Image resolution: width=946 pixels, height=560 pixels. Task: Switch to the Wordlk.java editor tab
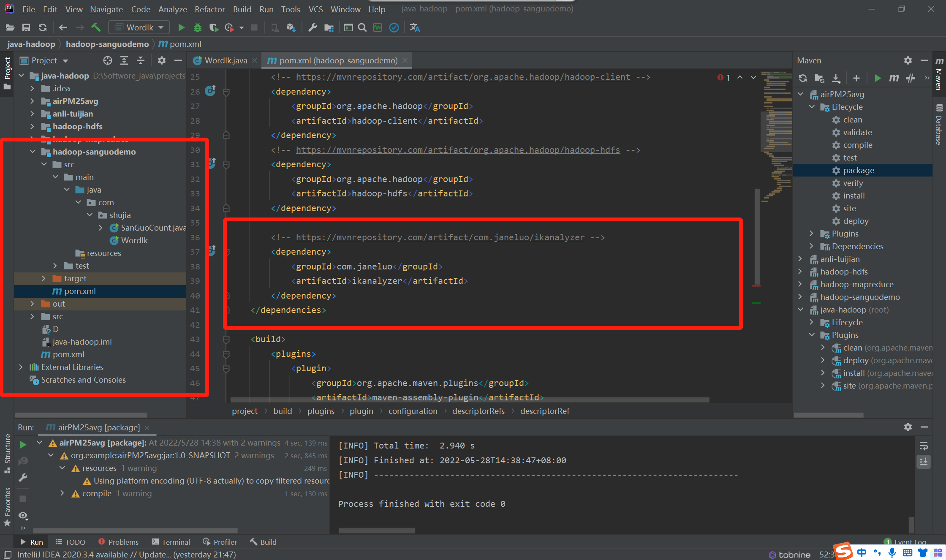tap(226, 61)
